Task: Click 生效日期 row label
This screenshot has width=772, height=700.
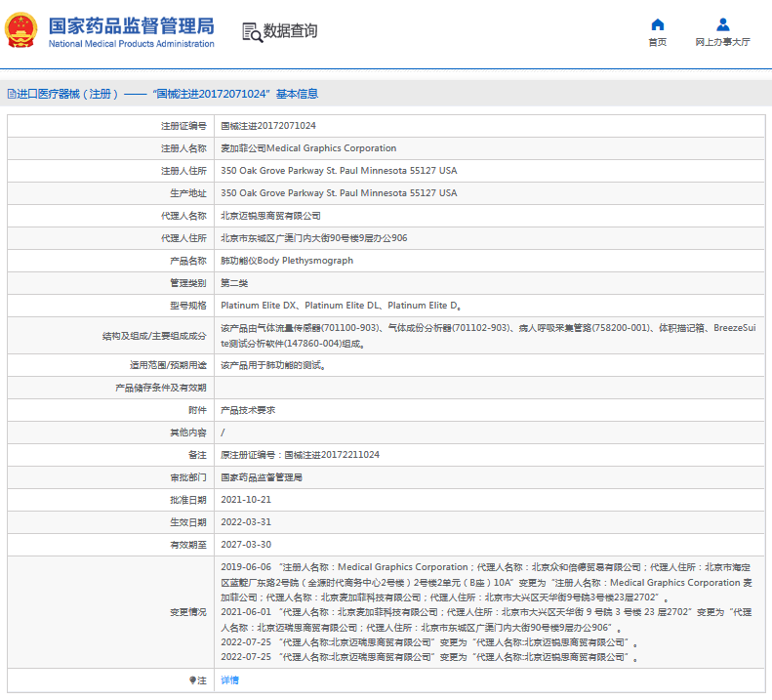Action: tap(188, 522)
